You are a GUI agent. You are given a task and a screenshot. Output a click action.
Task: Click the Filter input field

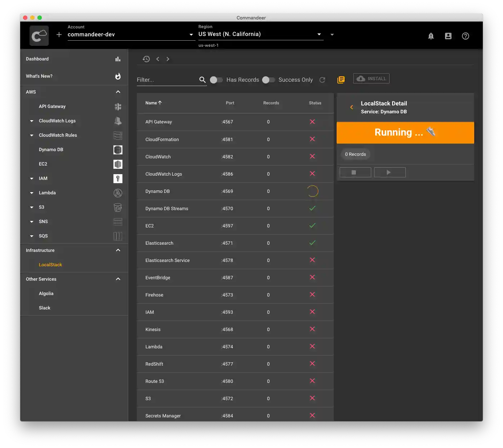(x=166, y=80)
